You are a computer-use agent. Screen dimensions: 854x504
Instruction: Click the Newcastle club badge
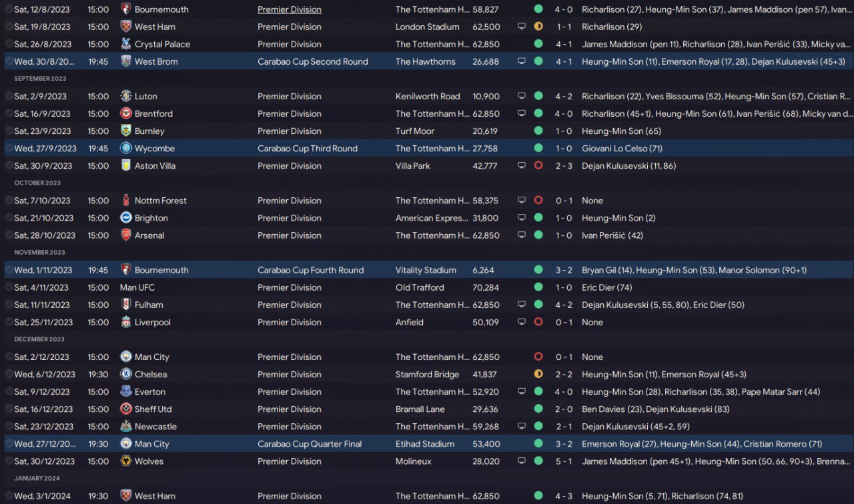tap(125, 426)
